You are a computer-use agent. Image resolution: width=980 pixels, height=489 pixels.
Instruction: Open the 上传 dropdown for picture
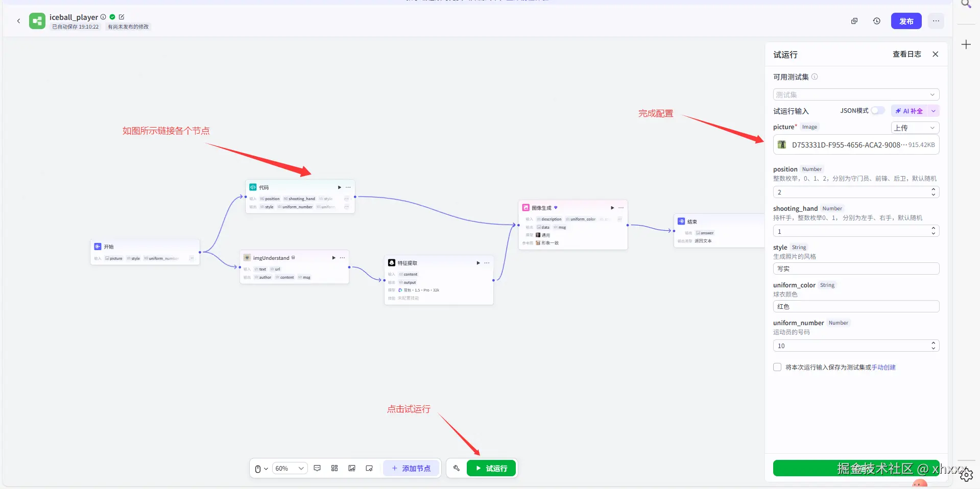tap(915, 128)
